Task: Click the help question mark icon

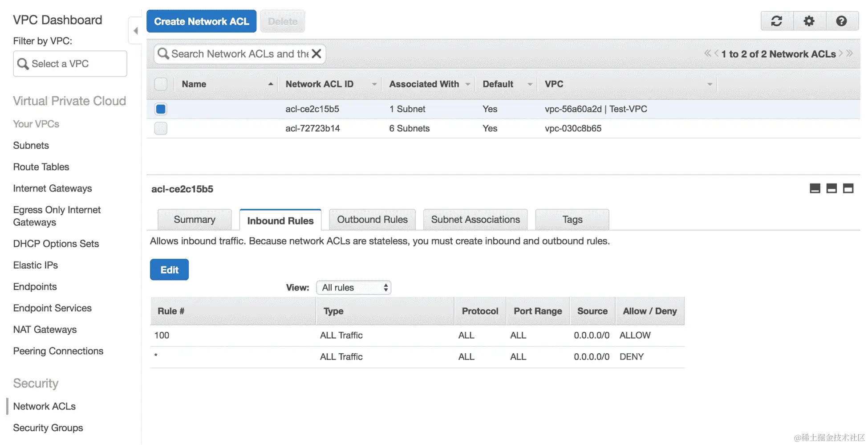Action: coord(841,21)
